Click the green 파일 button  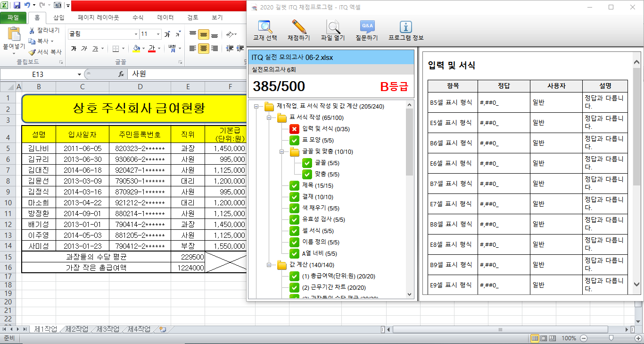click(13, 18)
